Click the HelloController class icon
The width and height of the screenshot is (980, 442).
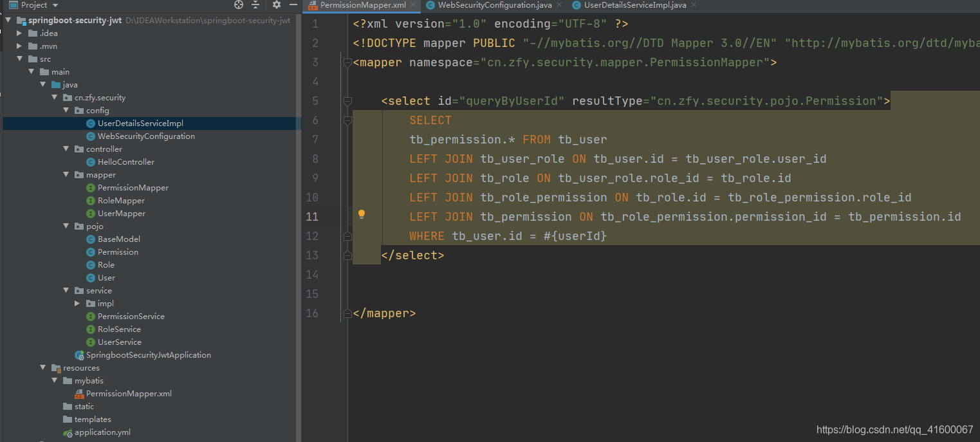point(91,161)
